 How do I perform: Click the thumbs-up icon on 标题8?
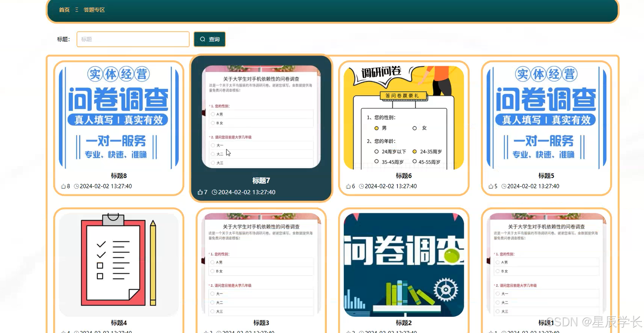coord(63,186)
